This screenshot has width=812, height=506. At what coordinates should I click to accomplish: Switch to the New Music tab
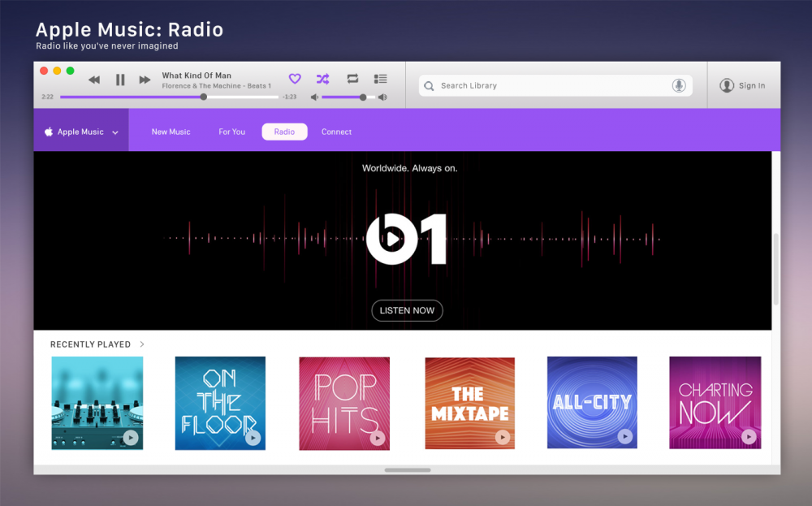point(171,132)
